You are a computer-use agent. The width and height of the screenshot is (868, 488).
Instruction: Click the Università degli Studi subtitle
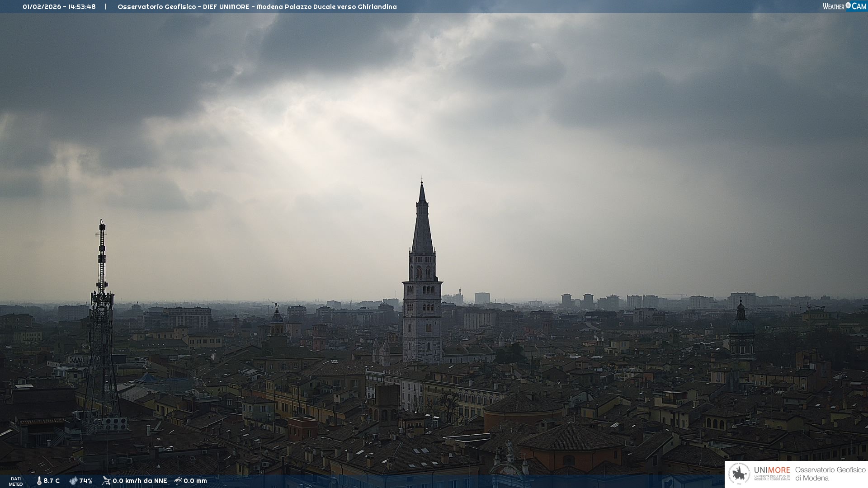pos(772,478)
